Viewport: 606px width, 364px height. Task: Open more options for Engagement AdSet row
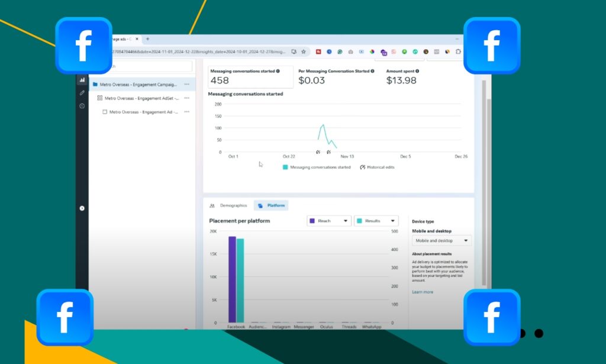pyautogui.click(x=186, y=98)
